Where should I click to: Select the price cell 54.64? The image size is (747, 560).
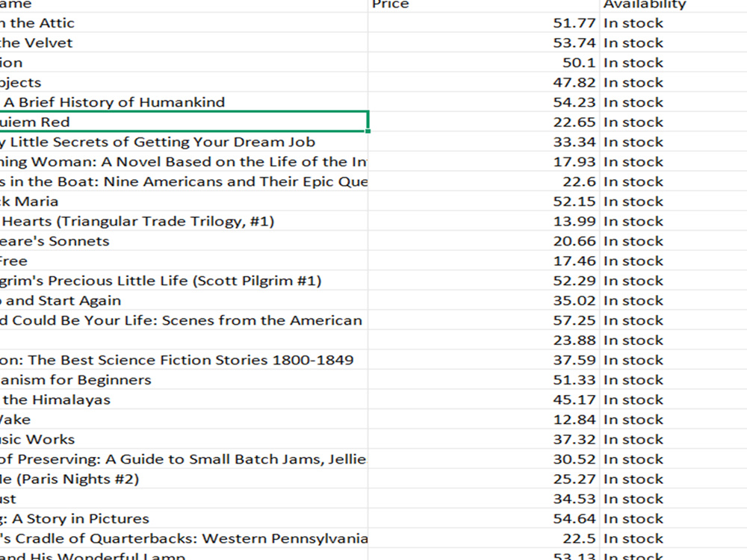[483, 519]
